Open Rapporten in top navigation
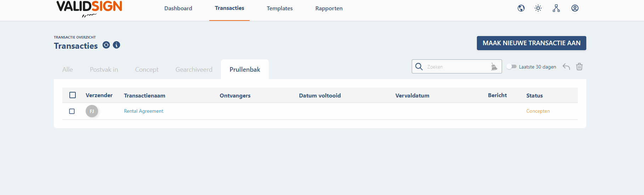644x195 pixels. pos(329,8)
